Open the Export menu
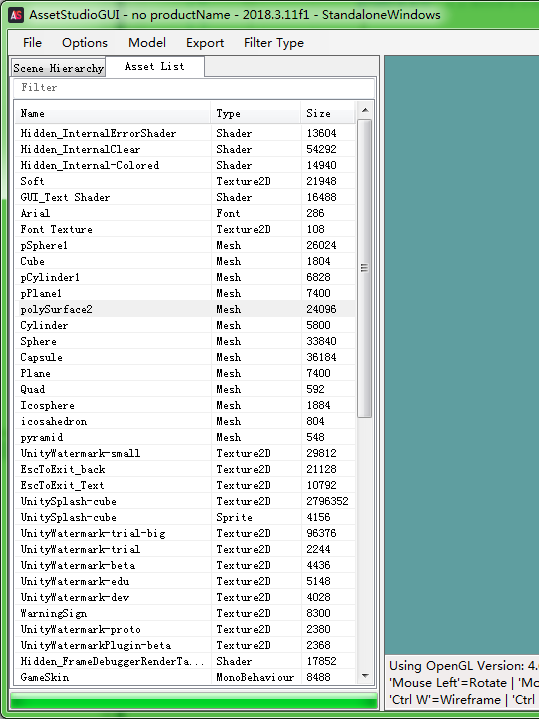This screenshot has width=539, height=719. pos(205,43)
